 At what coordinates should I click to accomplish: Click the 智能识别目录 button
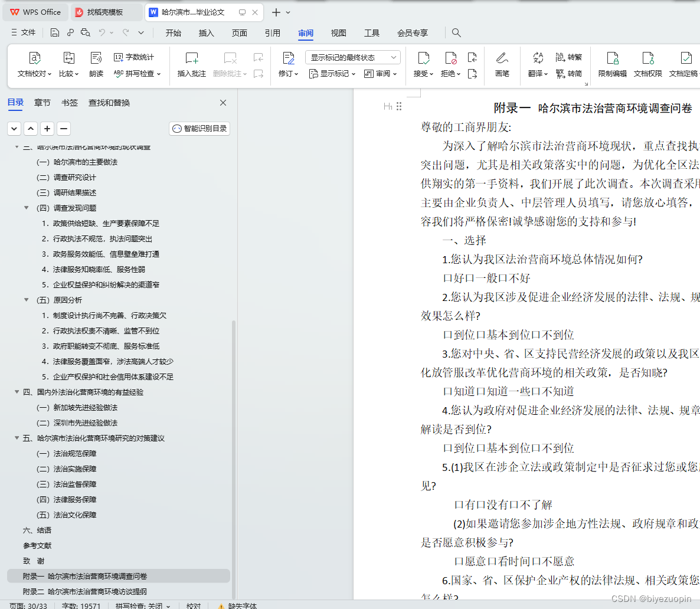199,129
